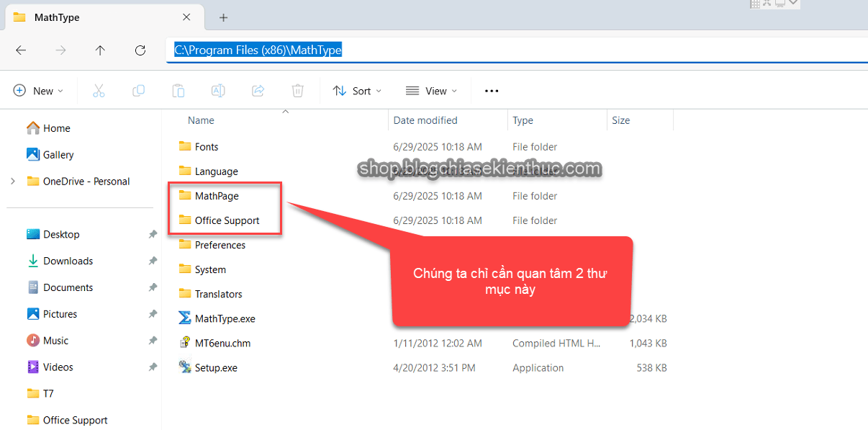Click MT6enu.chm Compiled HTML type cell
The width and height of the screenshot is (868, 430).
tap(556, 343)
